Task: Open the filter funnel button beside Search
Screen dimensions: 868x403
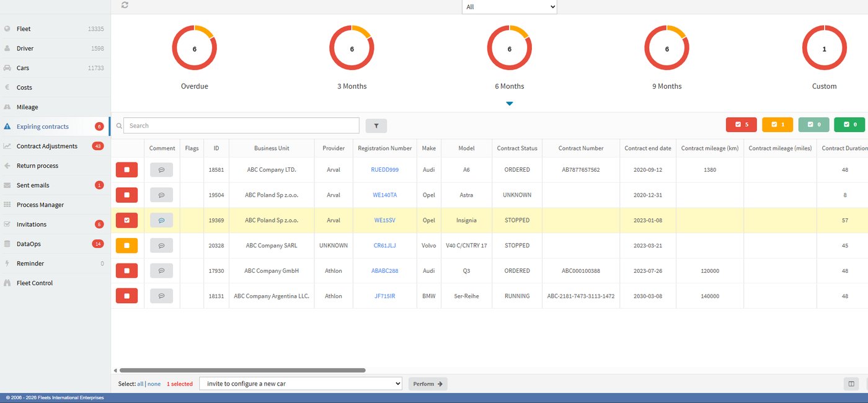Action: (x=376, y=126)
